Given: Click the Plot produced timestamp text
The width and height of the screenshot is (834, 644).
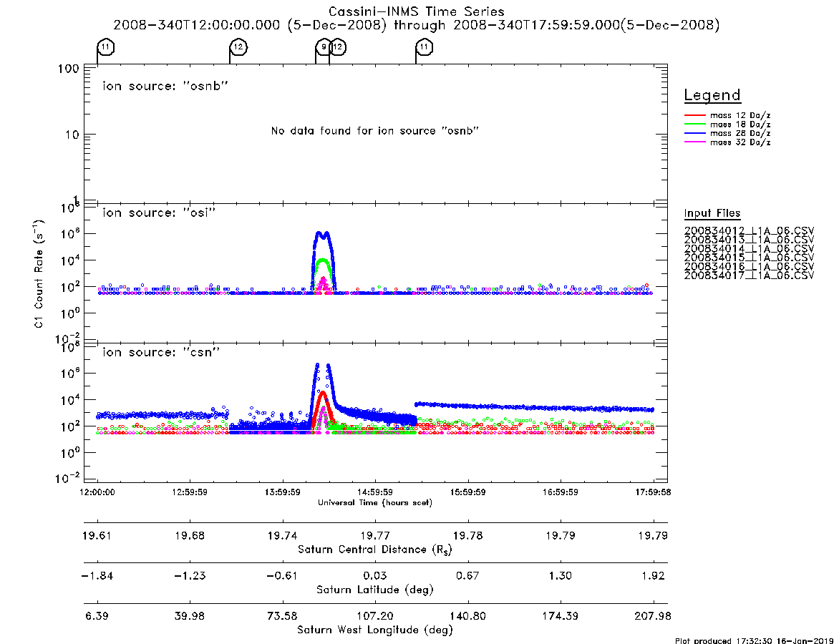Looking at the screenshot, I should (755, 640).
